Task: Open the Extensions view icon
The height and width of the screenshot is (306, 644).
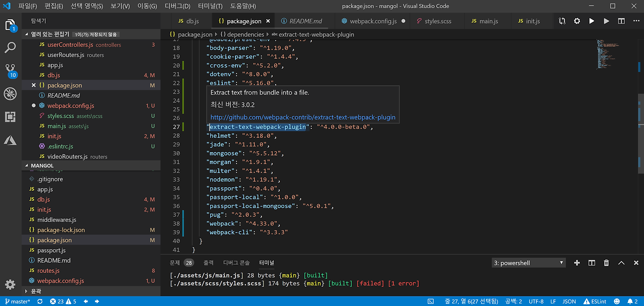Action: click(x=10, y=117)
